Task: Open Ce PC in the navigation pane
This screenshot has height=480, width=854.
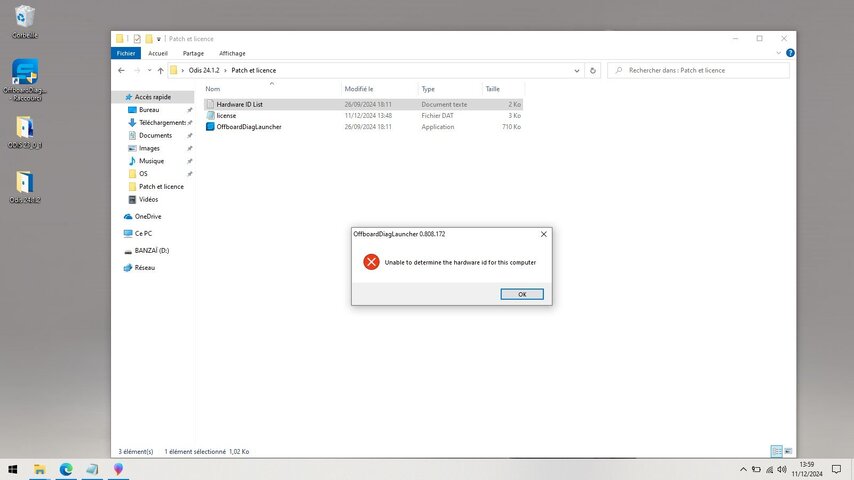Action: pyautogui.click(x=143, y=233)
